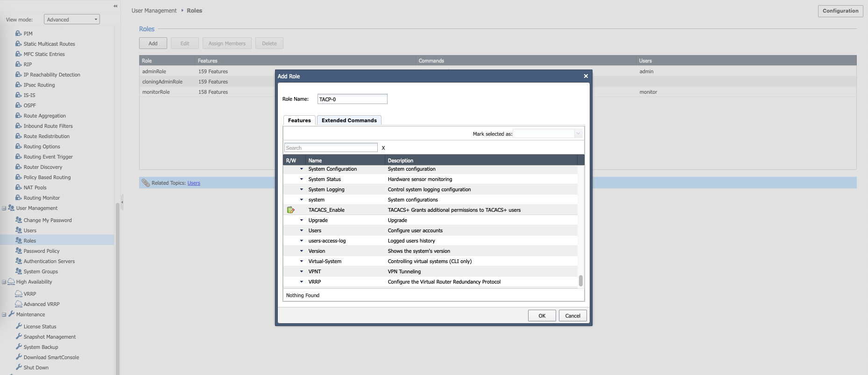Open the Users related topic link
This screenshot has height=375, width=868.
(194, 183)
